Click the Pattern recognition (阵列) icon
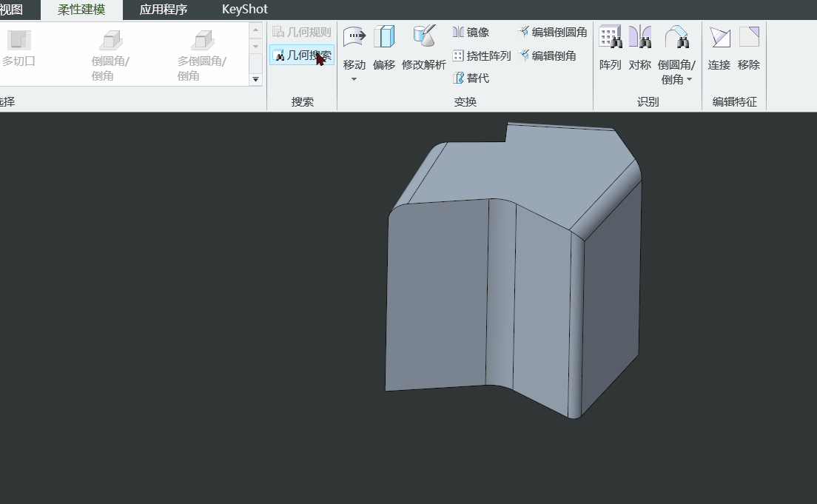This screenshot has width=817, height=504. click(610, 37)
